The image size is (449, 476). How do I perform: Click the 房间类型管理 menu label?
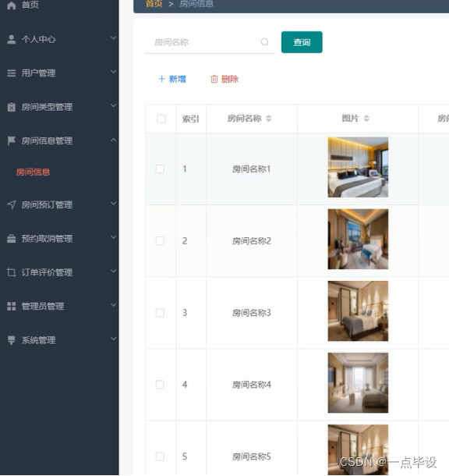(47, 107)
